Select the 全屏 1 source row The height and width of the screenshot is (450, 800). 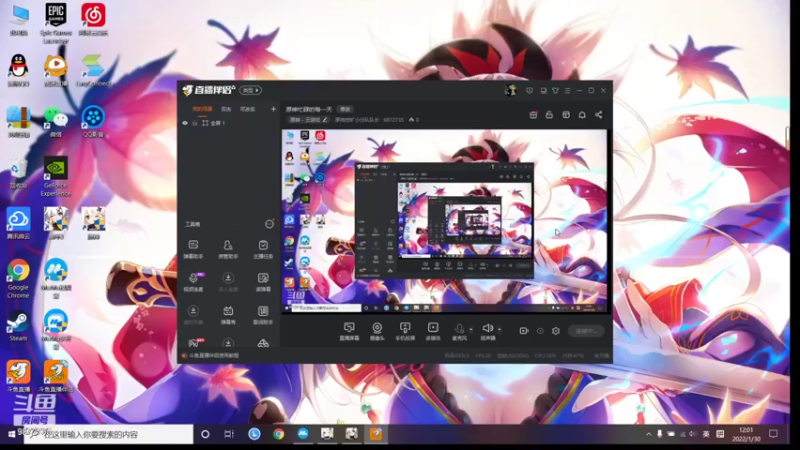pos(228,123)
